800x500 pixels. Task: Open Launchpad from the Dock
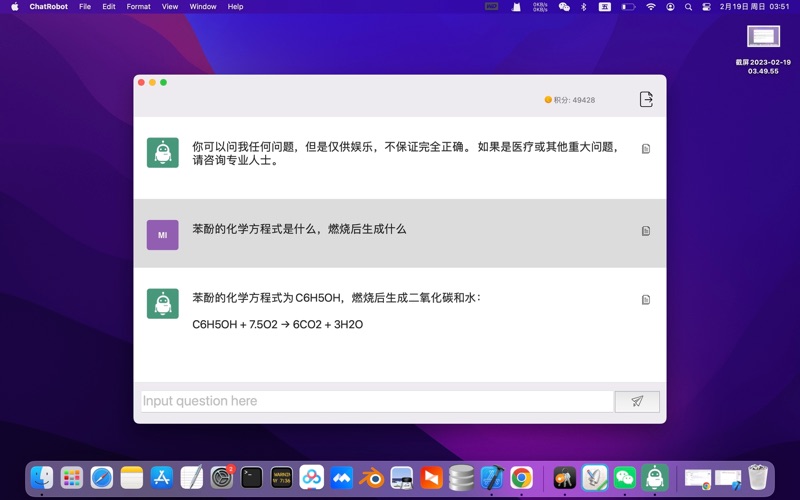point(72,478)
